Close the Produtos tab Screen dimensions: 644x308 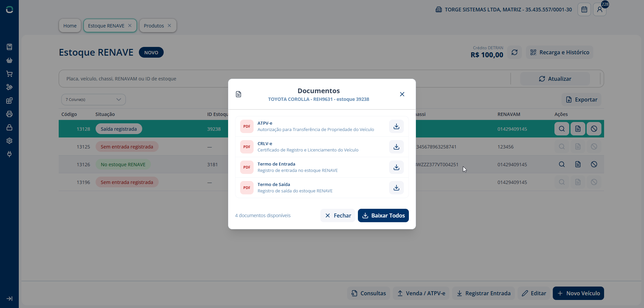click(169, 25)
